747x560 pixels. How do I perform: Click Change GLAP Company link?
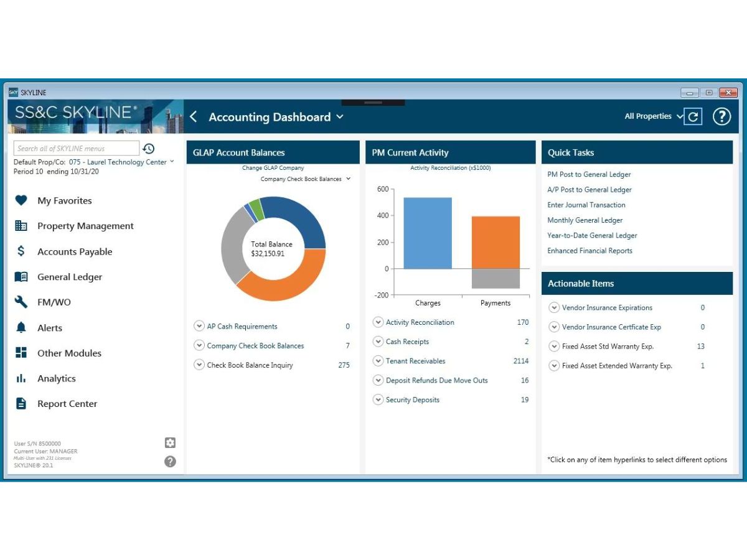coord(273,168)
